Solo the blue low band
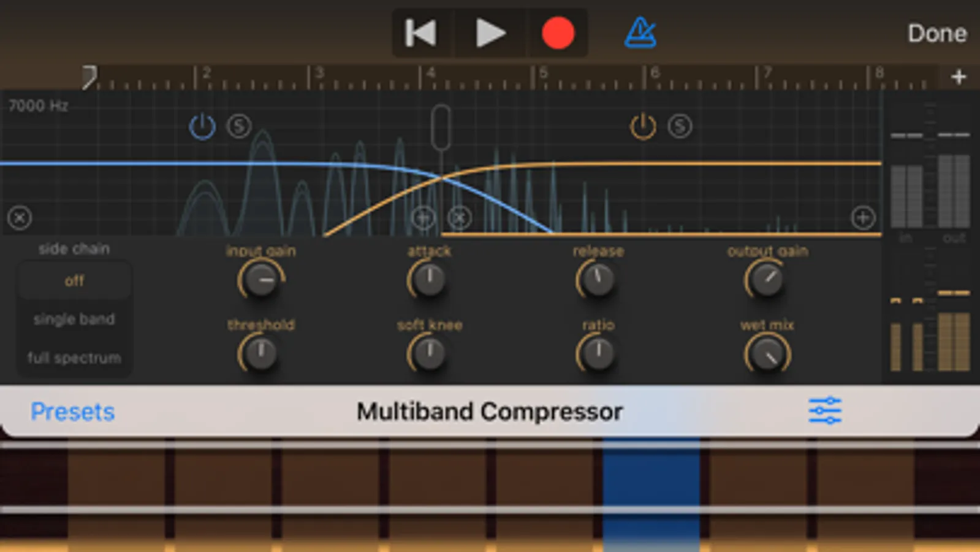Viewport: 980px width, 552px height. click(x=239, y=126)
